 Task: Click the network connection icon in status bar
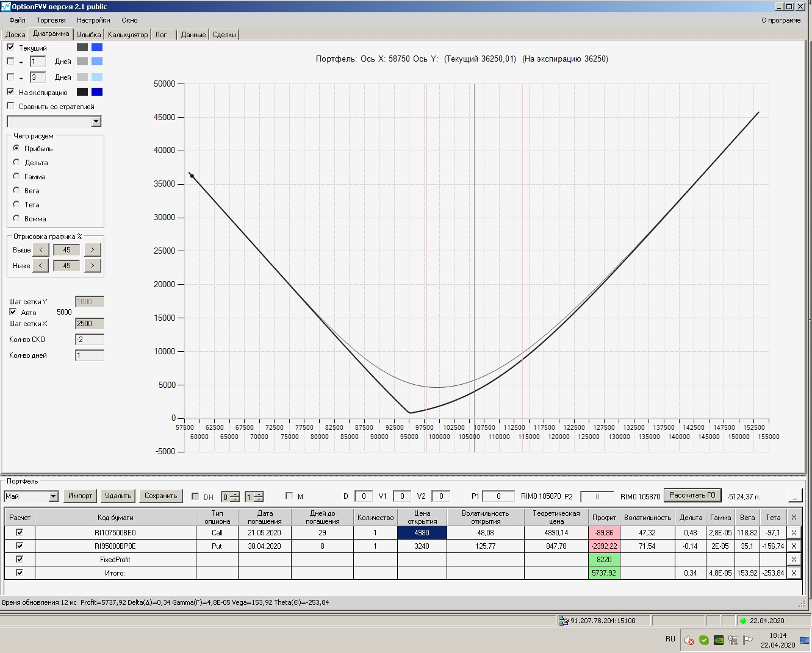[563, 621]
